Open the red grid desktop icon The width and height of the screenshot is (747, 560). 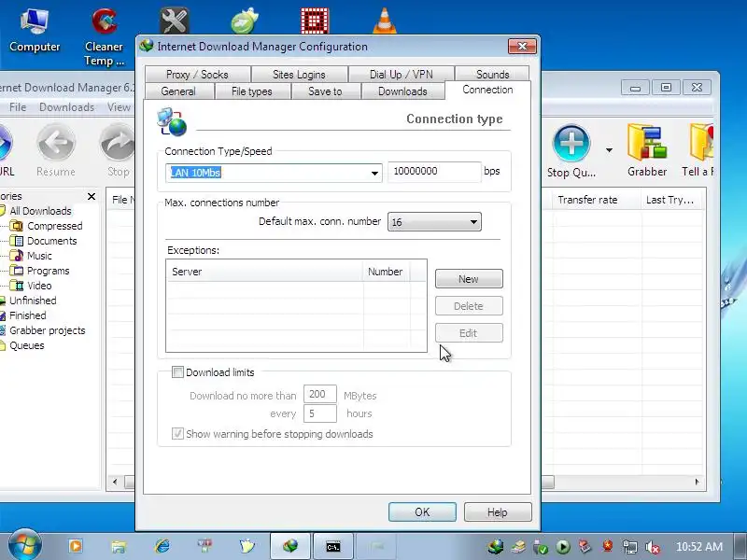[x=315, y=21]
